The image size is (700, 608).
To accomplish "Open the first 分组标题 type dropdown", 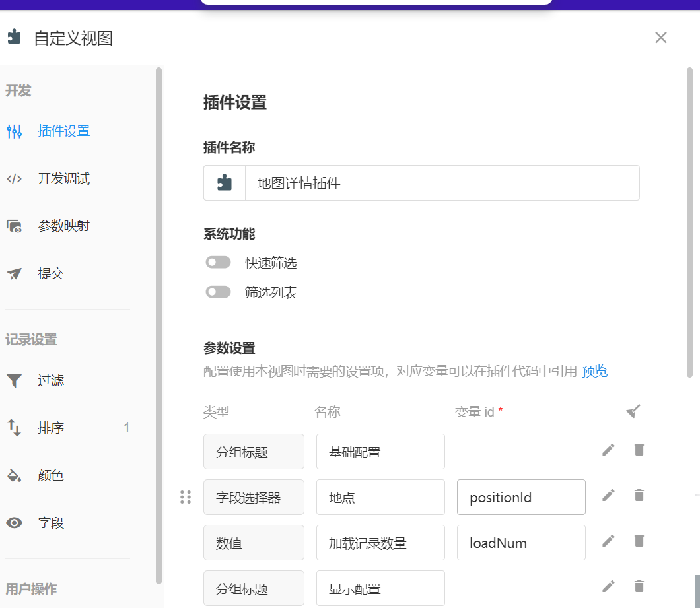I will [x=254, y=452].
